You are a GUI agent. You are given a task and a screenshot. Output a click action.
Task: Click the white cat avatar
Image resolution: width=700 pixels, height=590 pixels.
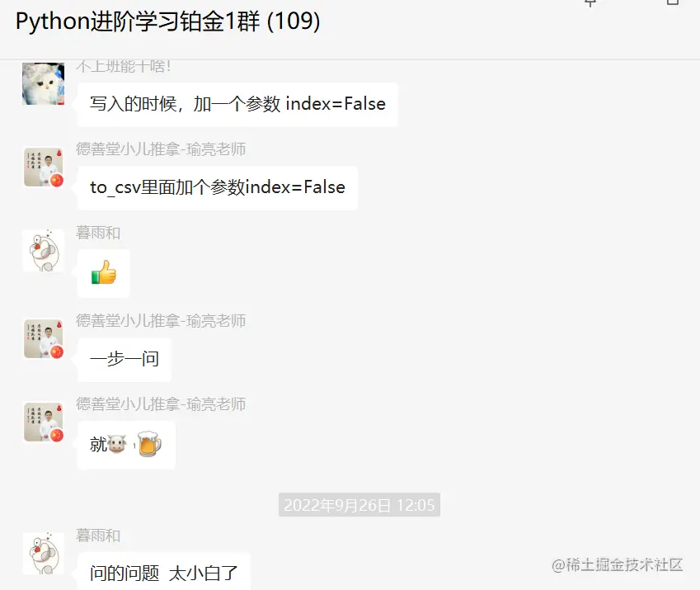click(44, 83)
